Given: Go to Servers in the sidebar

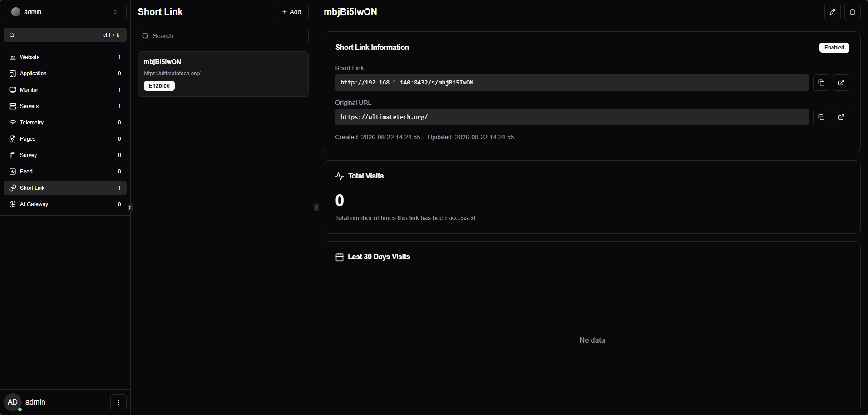Looking at the screenshot, I should 65,106.
